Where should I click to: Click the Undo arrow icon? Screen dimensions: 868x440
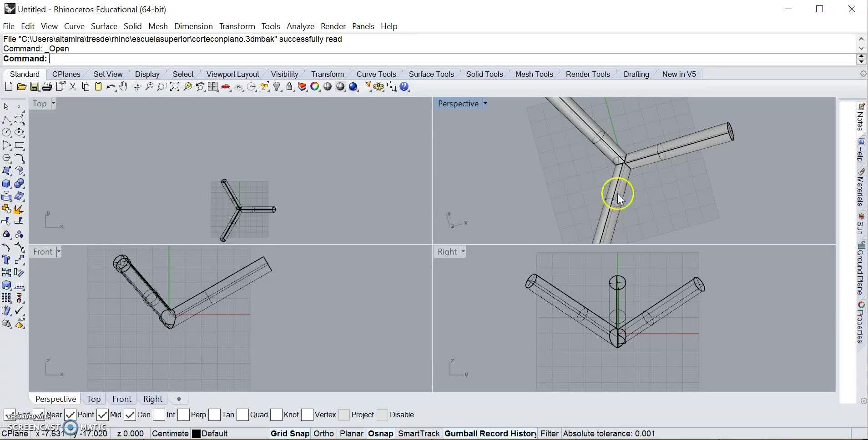pos(111,87)
